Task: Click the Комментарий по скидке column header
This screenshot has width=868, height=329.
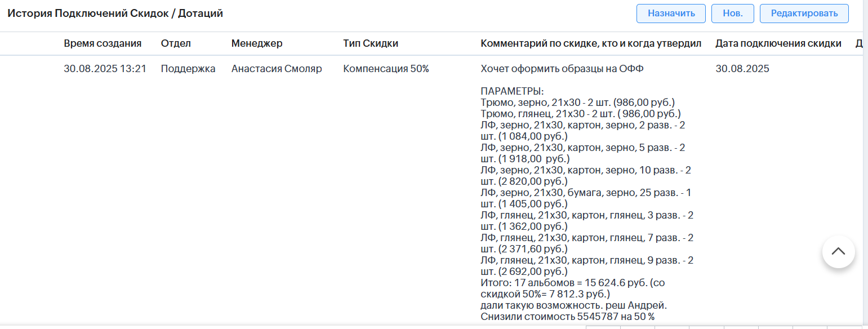Action: click(x=591, y=43)
